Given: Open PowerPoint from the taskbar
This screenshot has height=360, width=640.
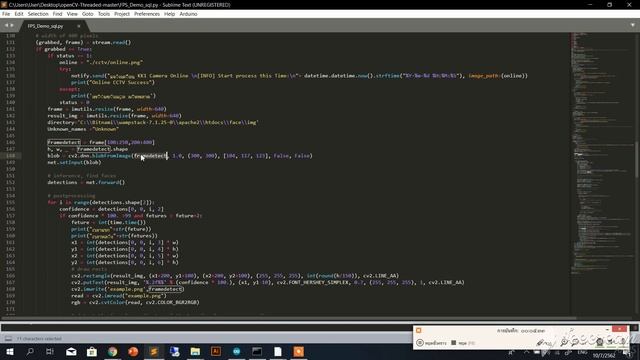Looking at the screenshot, I should pos(133,352).
